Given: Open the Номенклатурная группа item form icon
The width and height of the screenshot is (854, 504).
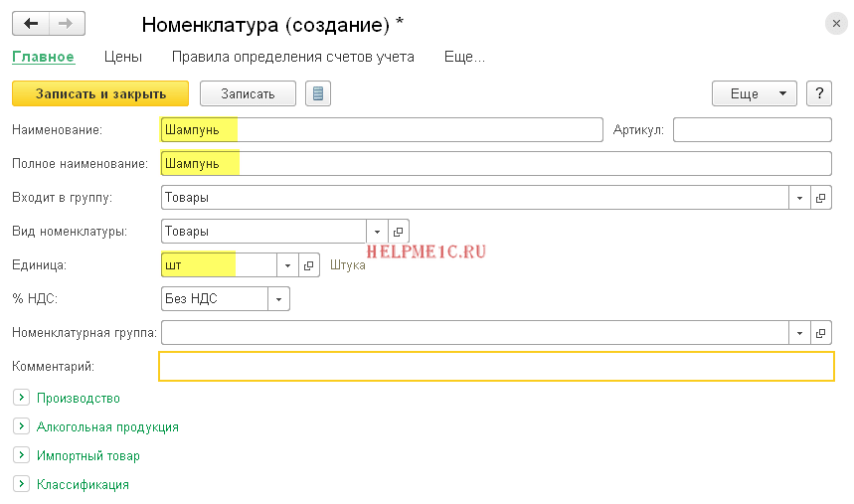Looking at the screenshot, I should pyautogui.click(x=821, y=333).
